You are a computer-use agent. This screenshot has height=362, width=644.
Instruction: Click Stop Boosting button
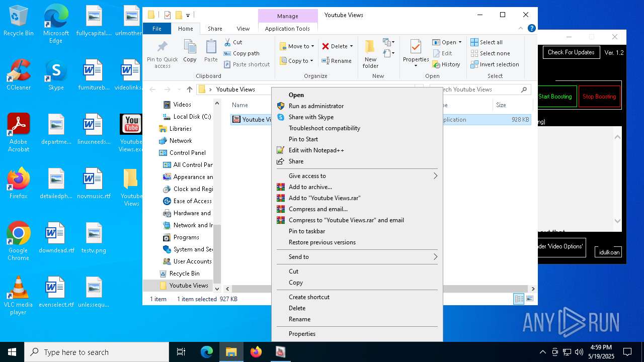pyautogui.click(x=599, y=97)
